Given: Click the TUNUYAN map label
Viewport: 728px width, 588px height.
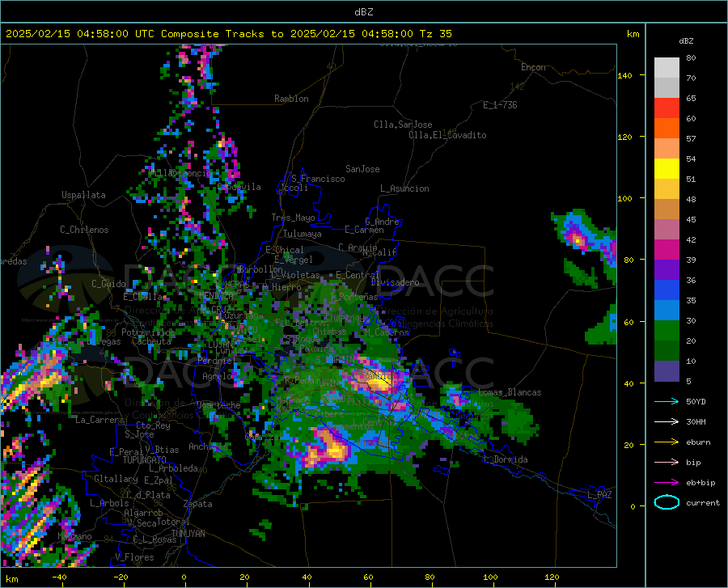Looking at the screenshot, I should 188,534.
